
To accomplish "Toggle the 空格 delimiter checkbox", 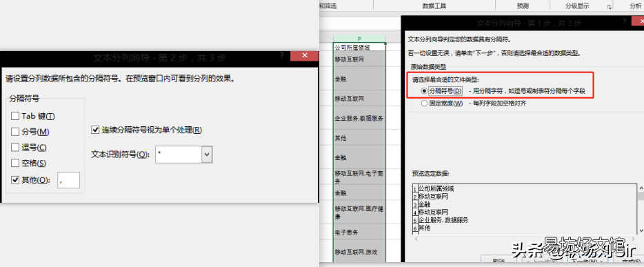I will click(15, 163).
